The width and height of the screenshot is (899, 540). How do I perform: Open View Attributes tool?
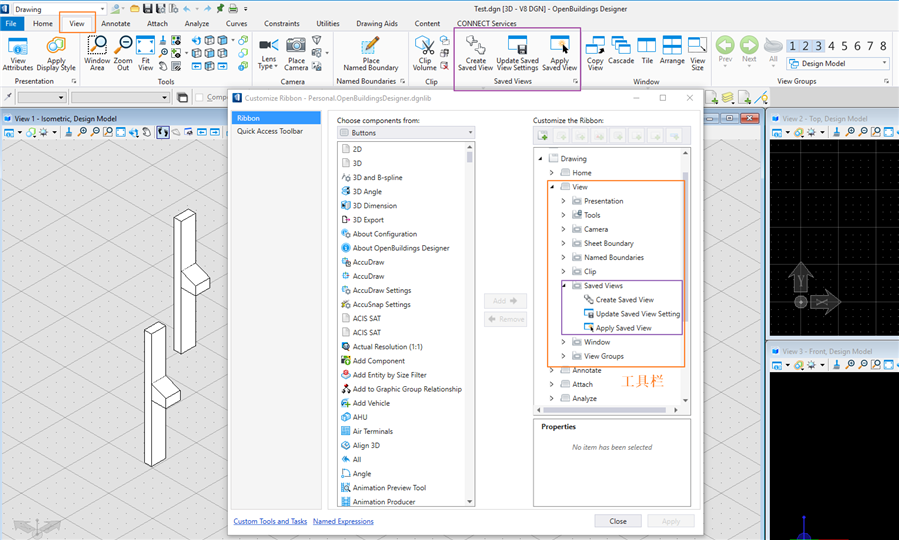coord(18,53)
